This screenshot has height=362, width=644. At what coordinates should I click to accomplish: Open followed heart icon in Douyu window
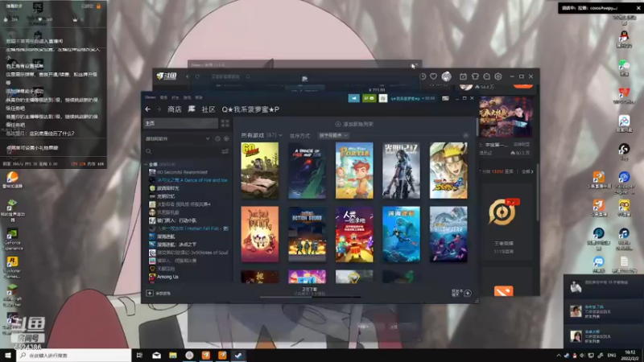(433, 76)
